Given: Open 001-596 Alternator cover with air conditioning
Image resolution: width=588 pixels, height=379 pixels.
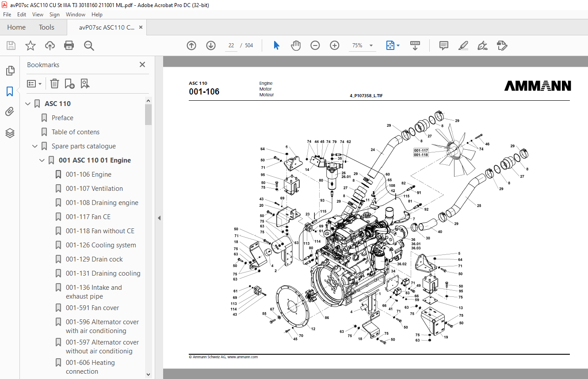Looking at the screenshot, I should [102, 326].
